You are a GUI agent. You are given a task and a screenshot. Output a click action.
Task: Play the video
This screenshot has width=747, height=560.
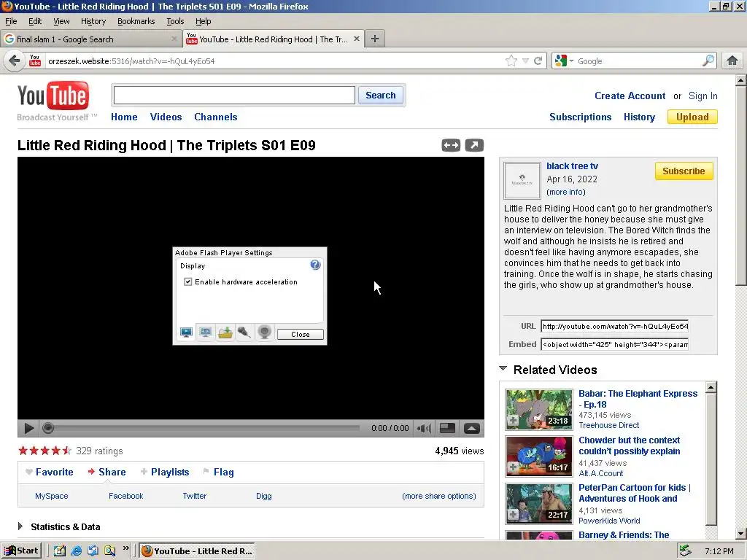click(x=29, y=428)
